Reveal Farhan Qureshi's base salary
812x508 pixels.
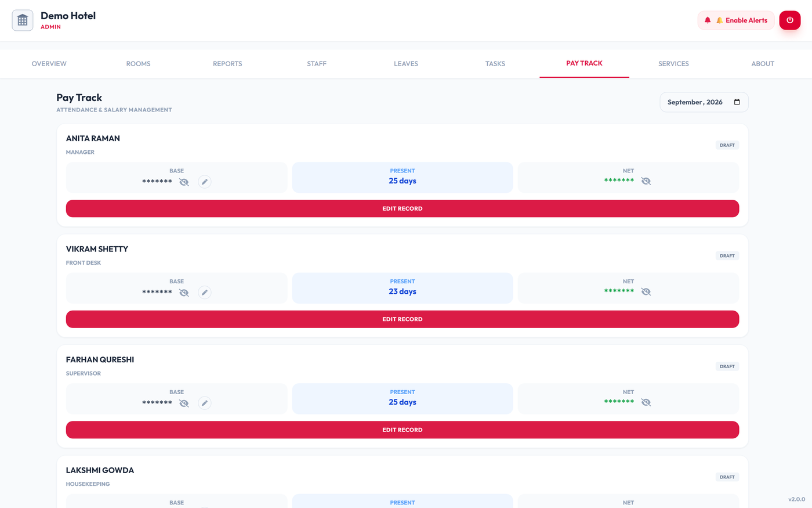point(184,403)
